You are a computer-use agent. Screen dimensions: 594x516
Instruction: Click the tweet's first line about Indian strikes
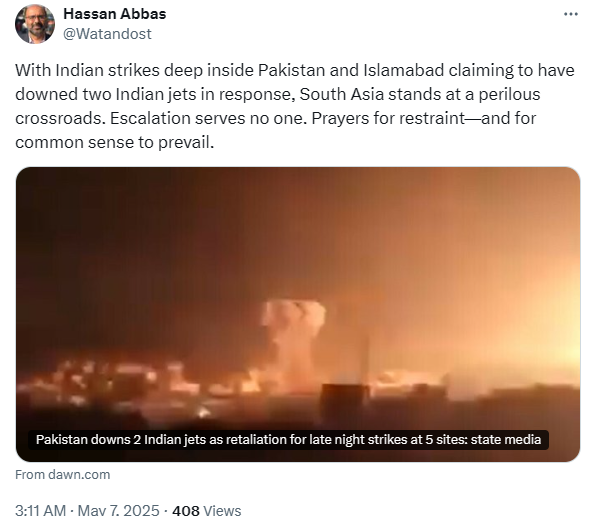(295, 70)
